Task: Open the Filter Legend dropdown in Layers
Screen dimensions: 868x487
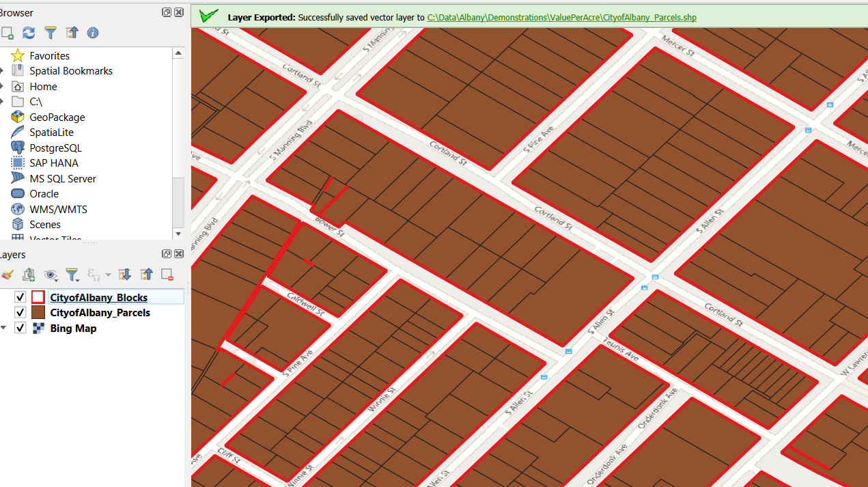Action: (73, 275)
